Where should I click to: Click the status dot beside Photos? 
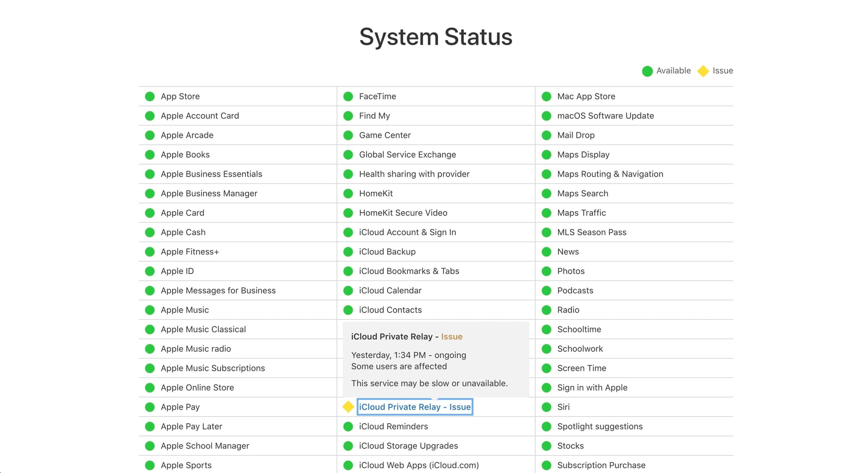(x=547, y=271)
